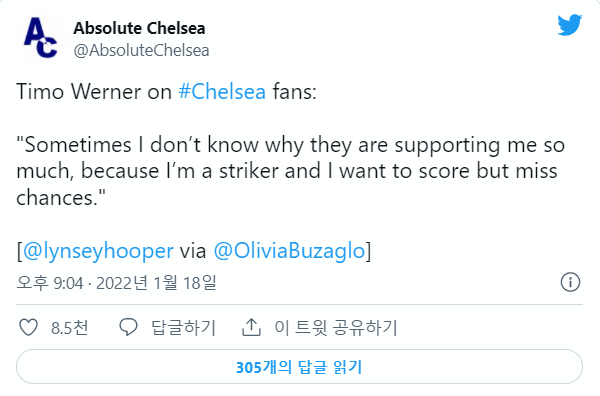This screenshot has width=600, height=396.
Task: Click the "Timo Werner on" heading line
Action: pos(94,92)
